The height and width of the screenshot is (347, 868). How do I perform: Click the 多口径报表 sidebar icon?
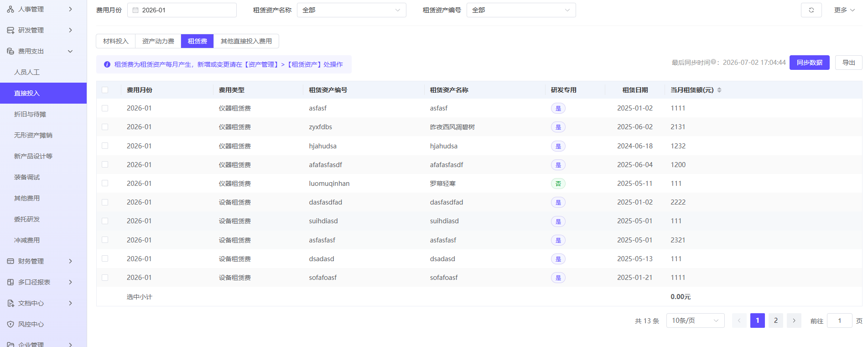10,282
